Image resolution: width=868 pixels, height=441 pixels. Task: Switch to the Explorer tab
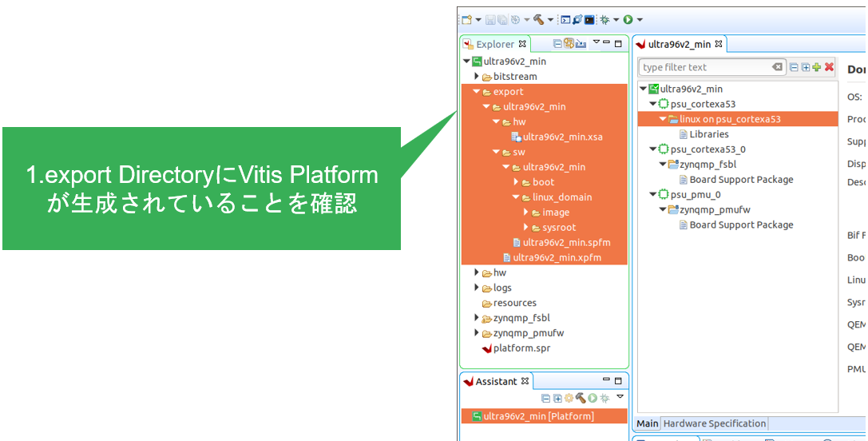click(495, 44)
